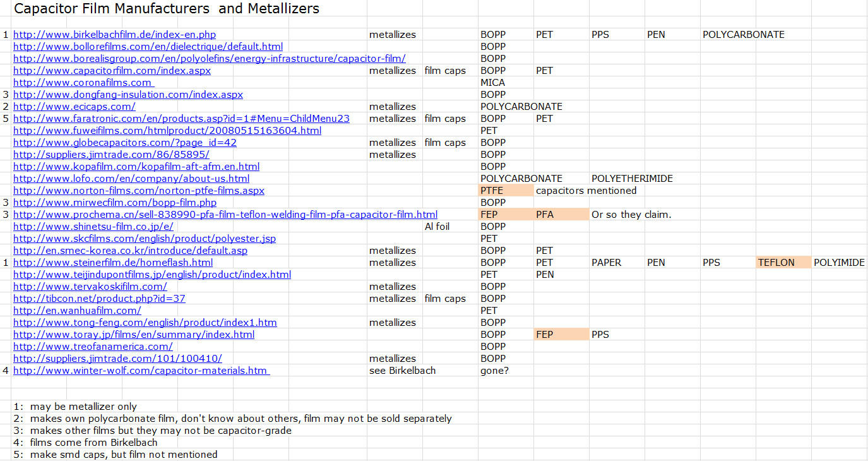This screenshot has width=868, height=461.
Task: Select 'metallizes' cell in ecicaps row
Action: (x=393, y=107)
